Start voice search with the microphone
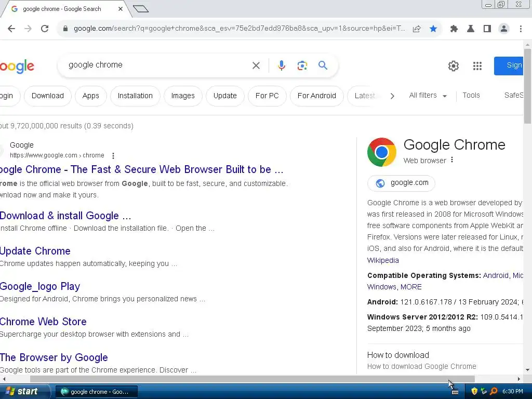Screen dimensions: 532x399 pos(281,65)
